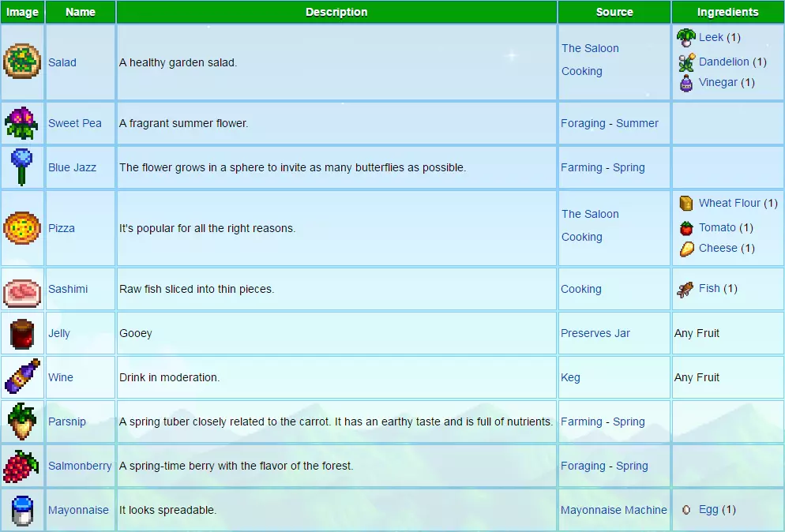Click the Parsnip crop icon

tap(22, 421)
